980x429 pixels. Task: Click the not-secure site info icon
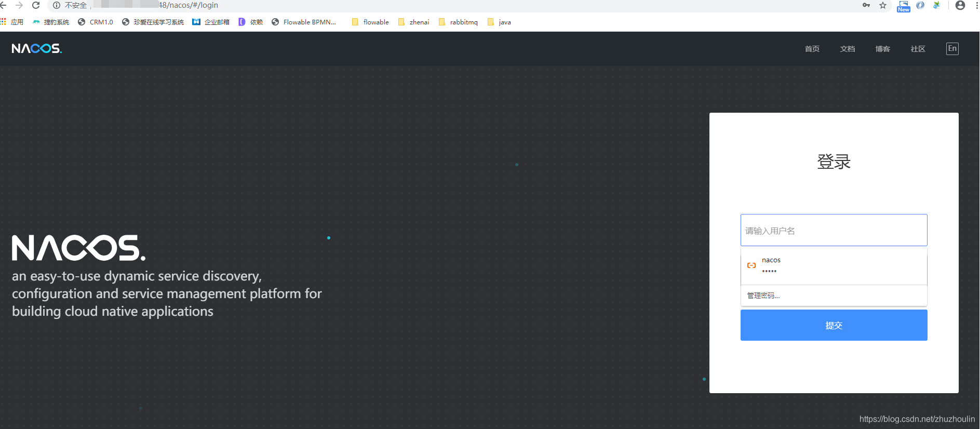pyautogui.click(x=57, y=5)
